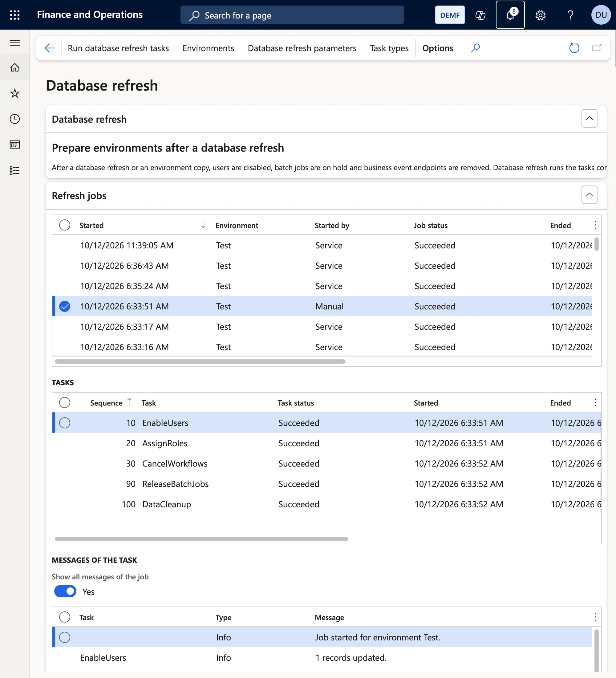This screenshot has height=678, width=616.
Task: Mark the EnableUsers task row checkbox
Action: (64, 423)
